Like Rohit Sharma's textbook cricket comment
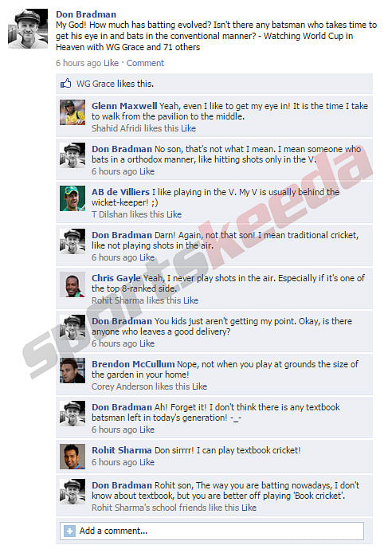This screenshot has height=549, width=392. 147,462
